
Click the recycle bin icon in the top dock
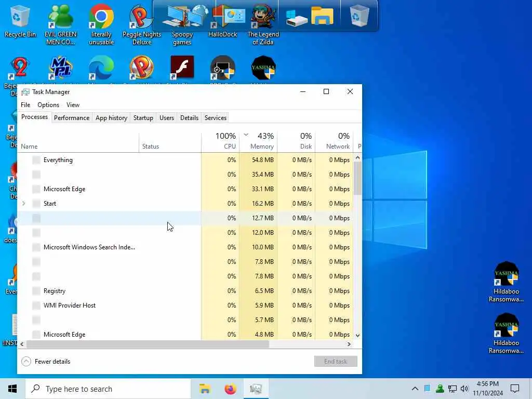(360, 16)
